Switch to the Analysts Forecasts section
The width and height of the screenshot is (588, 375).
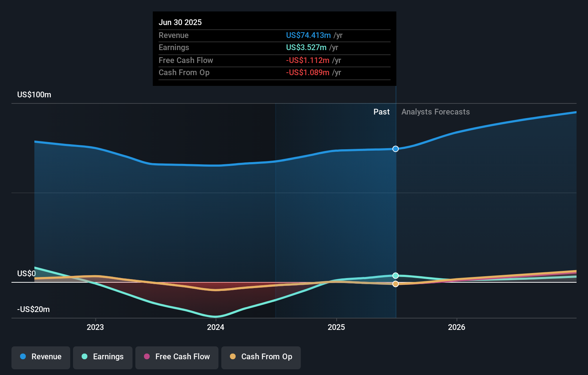click(x=435, y=112)
